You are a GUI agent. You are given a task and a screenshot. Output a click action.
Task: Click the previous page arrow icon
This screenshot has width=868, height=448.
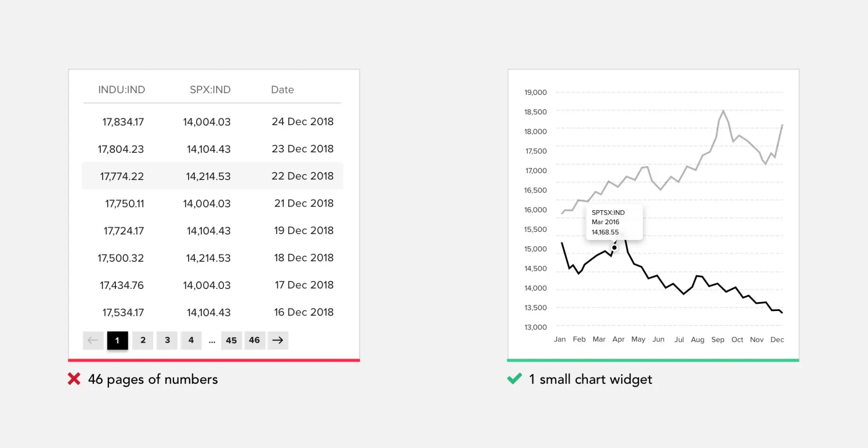point(93,340)
